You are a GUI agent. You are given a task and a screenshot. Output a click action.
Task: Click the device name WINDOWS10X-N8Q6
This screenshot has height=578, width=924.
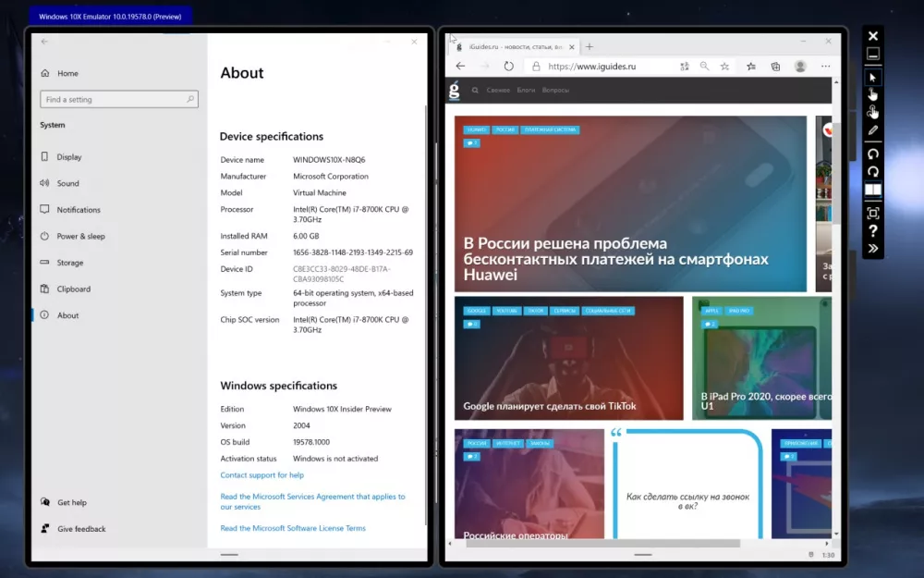pos(329,160)
